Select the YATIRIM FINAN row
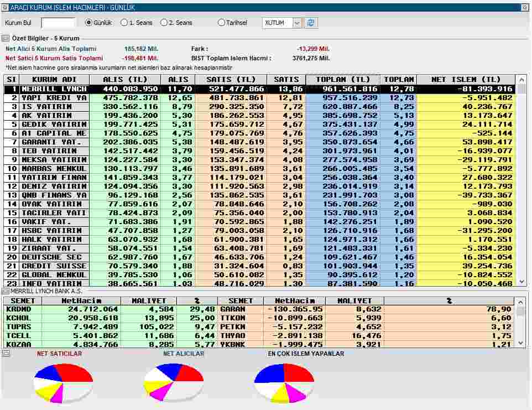Image resolution: width=532 pixels, height=410 pixels. coord(259,177)
